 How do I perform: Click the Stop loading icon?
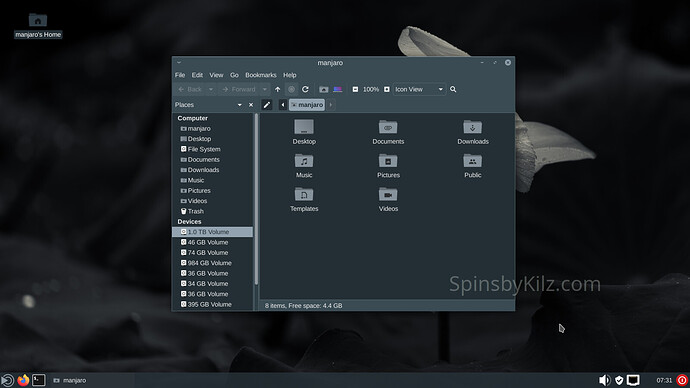[291, 89]
